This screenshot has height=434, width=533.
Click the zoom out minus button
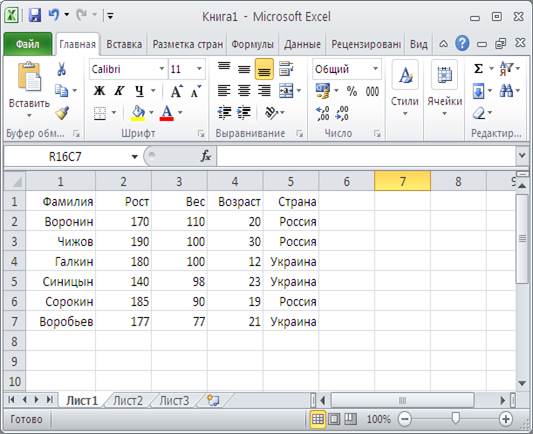click(405, 419)
